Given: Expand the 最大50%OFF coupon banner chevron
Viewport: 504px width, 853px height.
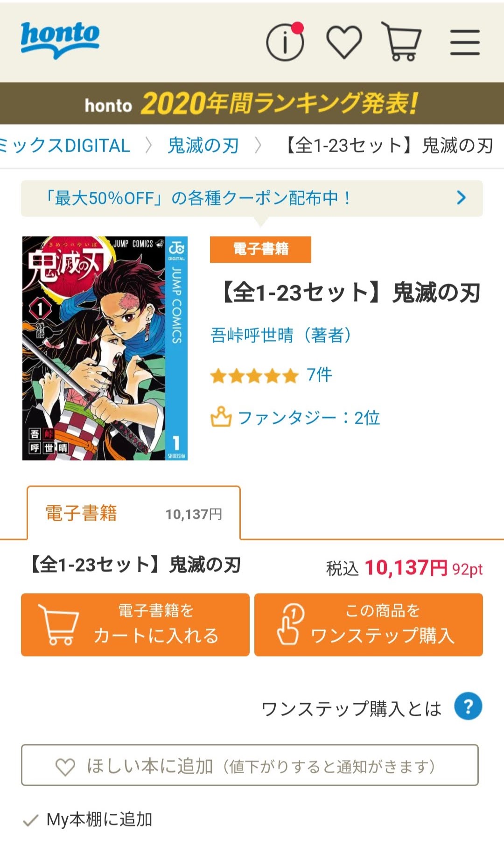Looking at the screenshot, I should [x=461, y=198].
